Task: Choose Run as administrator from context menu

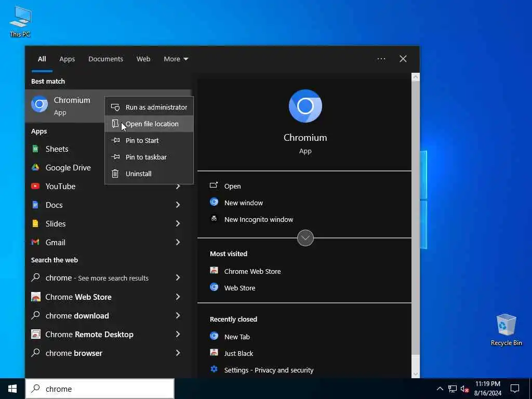Action: pyautogui.click(x=149, y=107)
